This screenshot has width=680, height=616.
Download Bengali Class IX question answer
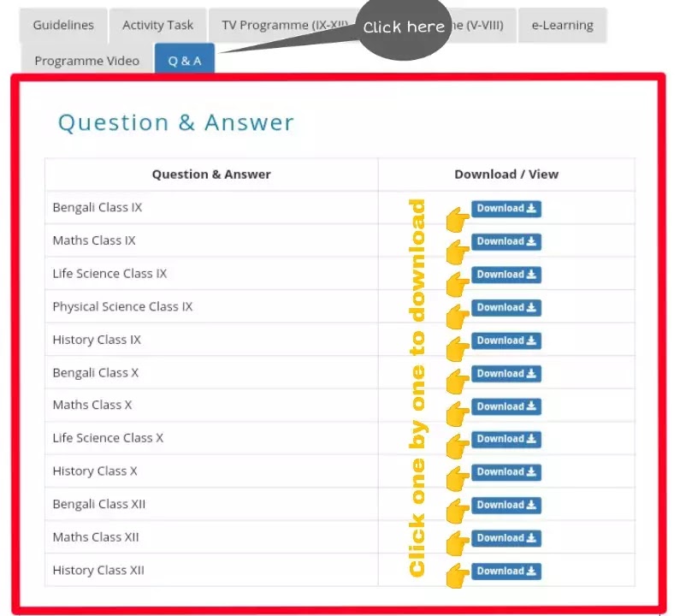click(506, 209)
